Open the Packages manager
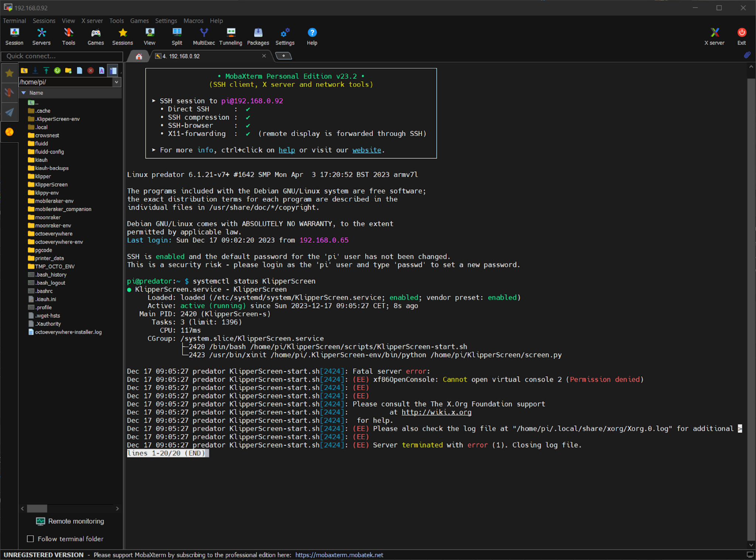This screenshot has width=756, height=560. point(258,36)
